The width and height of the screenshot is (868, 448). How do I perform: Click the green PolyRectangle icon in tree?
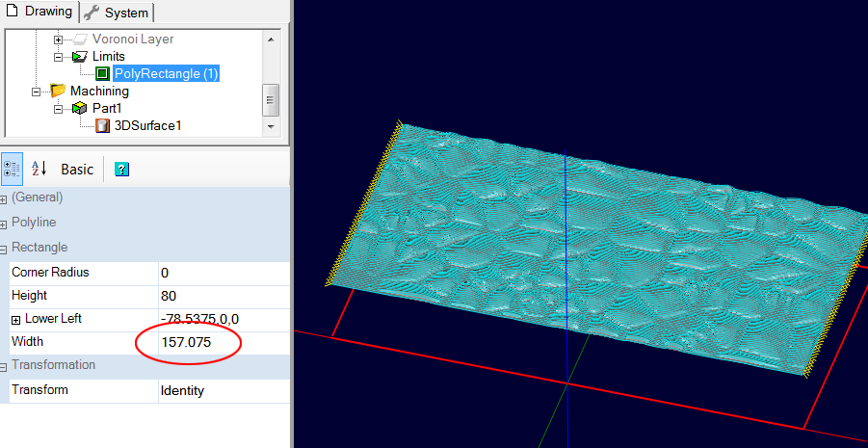point(102,73)
